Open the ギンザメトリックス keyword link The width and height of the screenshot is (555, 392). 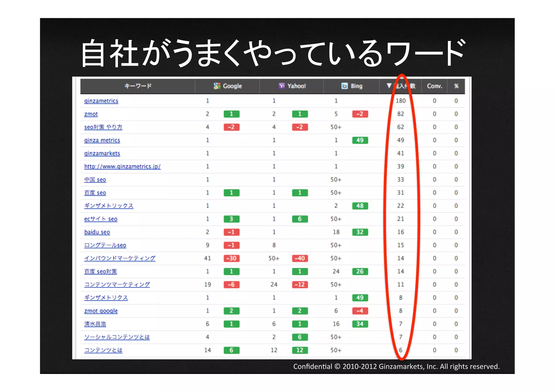[109, 206]
